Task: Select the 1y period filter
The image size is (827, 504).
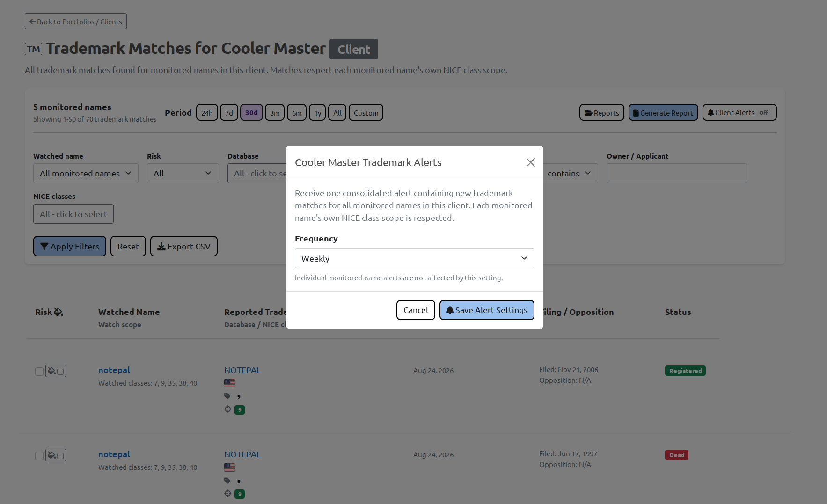Action: 317,112
